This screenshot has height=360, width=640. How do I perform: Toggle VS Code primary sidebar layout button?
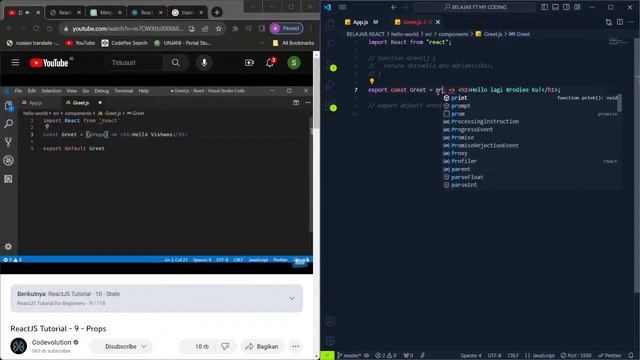544,7
